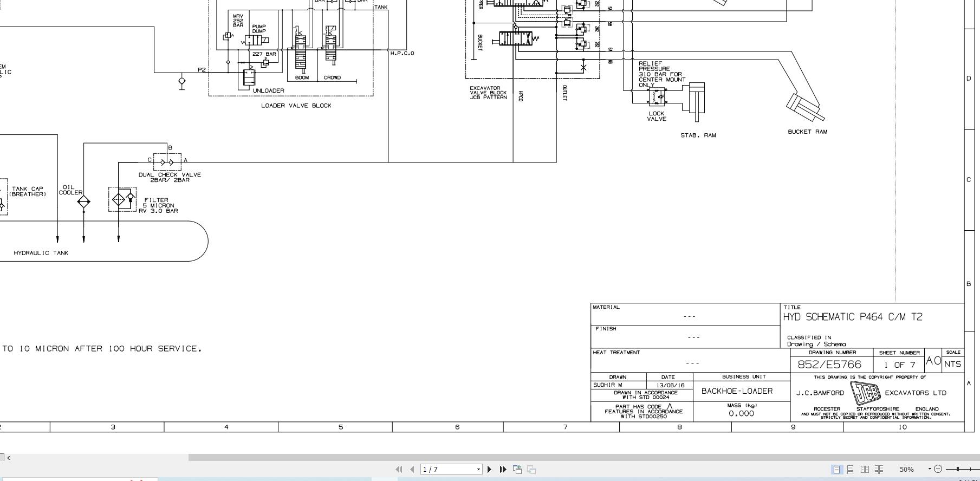Click the BACKHOE-LOADER business unit text

(737, 391)
